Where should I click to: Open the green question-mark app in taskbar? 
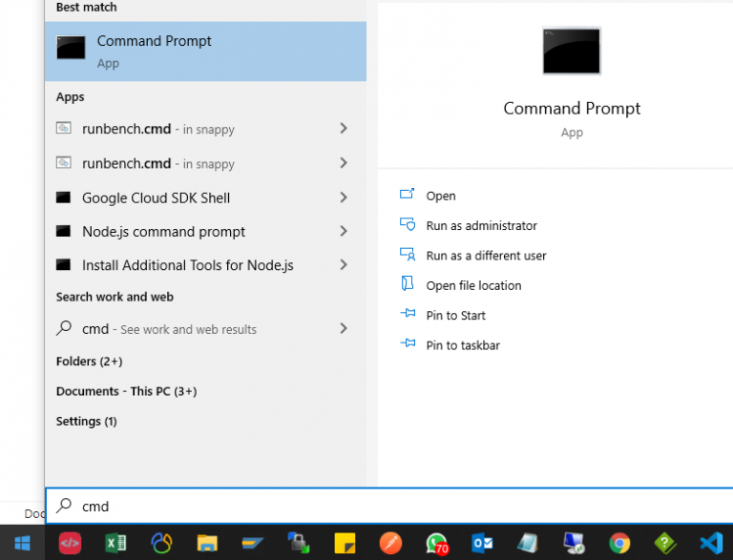[665, 543]
